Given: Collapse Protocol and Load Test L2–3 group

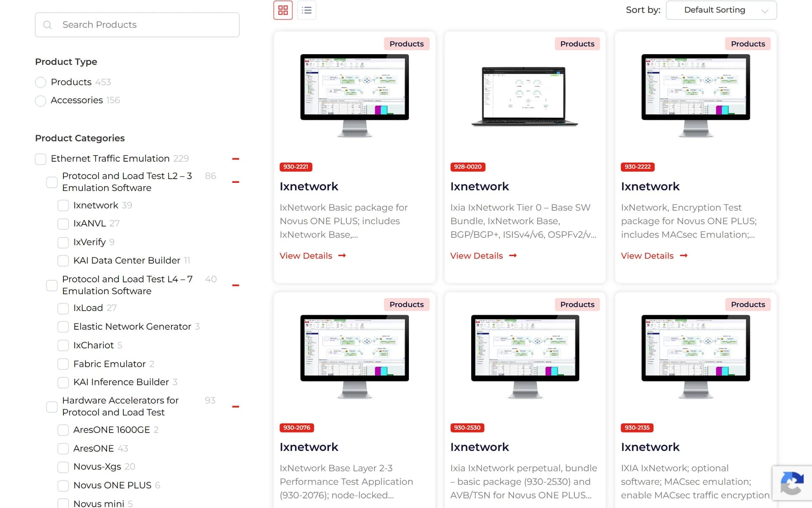Looking at the screenshot, I should pos(236,182).
